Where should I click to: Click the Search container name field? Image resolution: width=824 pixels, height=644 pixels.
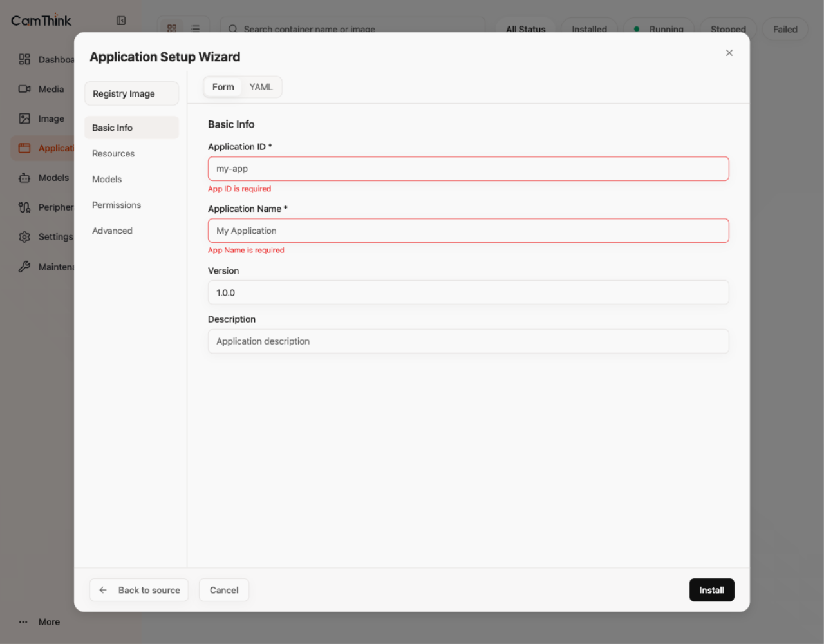coord(353,28)
